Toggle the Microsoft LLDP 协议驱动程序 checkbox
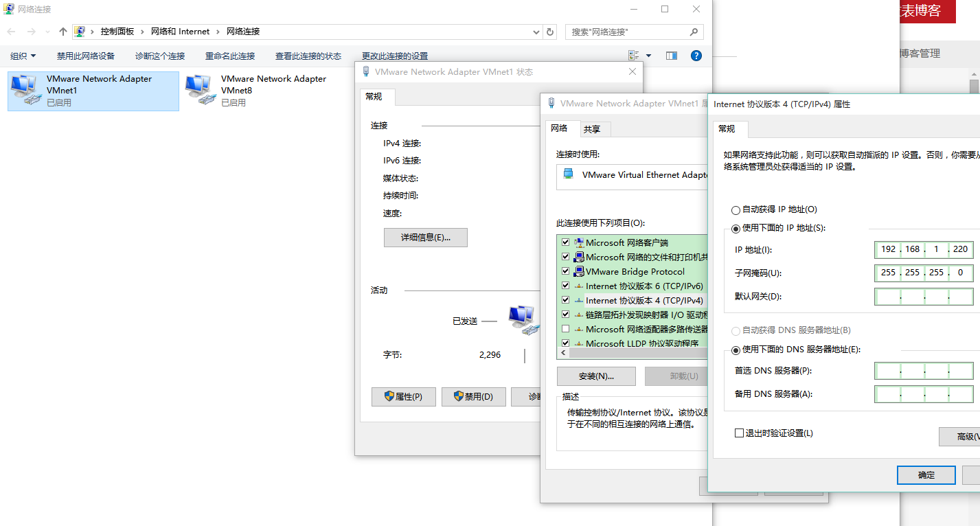The height and width of the screenshot is (526, 980). [566, 343]
